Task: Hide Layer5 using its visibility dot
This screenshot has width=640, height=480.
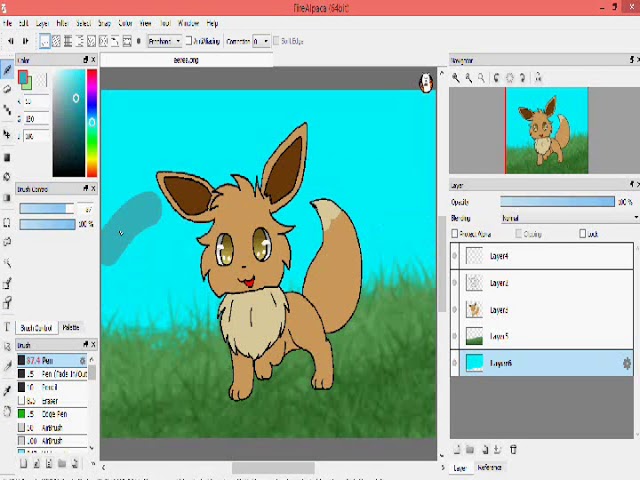Action: point(455,336)
